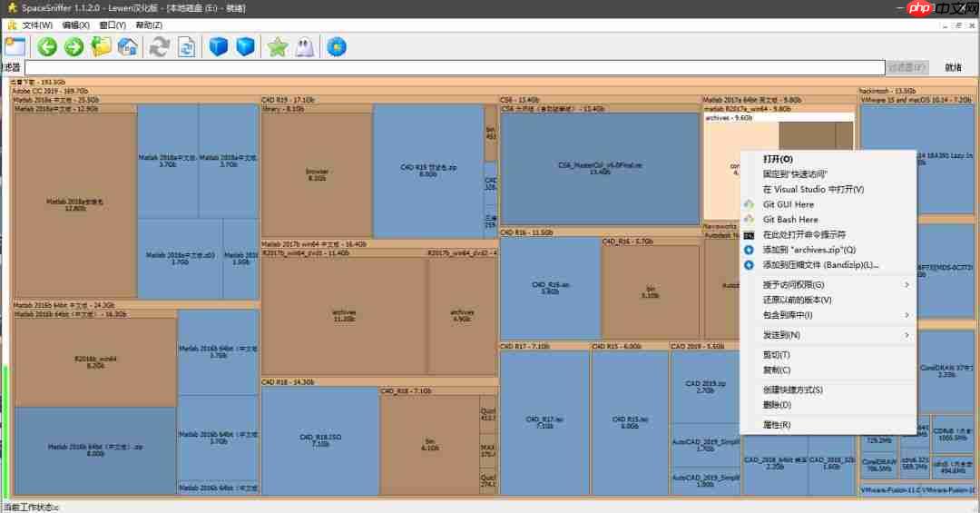Select 固定到"快速访问" menu entry
Screen dimensions: 980x513
(828, 174)
